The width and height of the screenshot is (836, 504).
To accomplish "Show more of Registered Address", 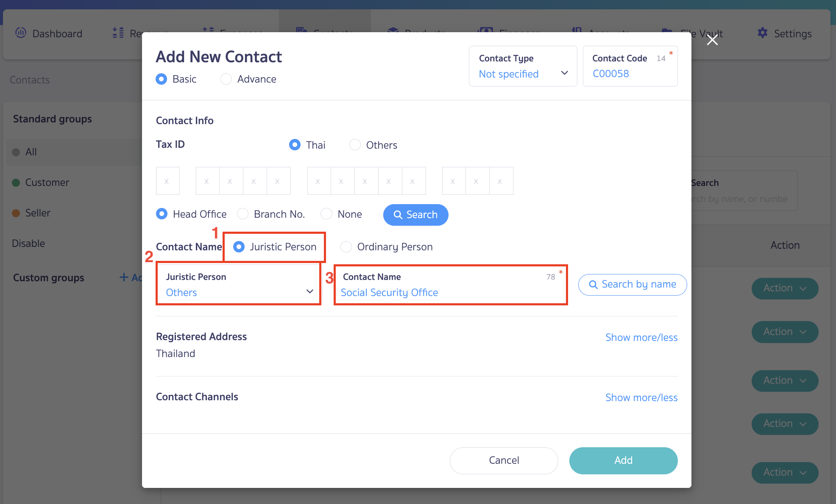I will pos(641,337).
